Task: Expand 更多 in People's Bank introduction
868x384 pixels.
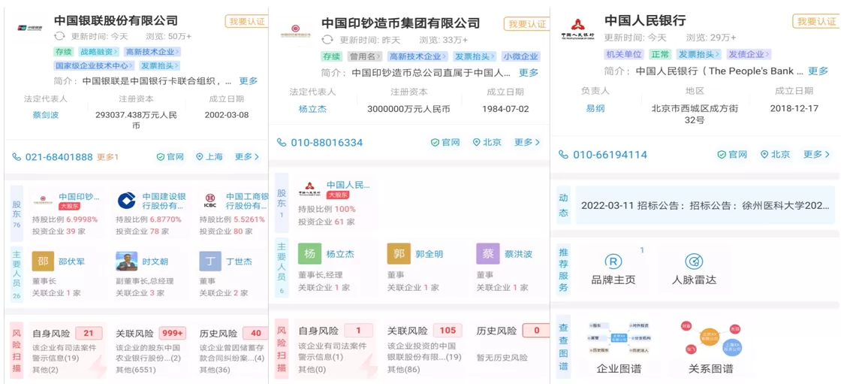Action: [818, 71]
